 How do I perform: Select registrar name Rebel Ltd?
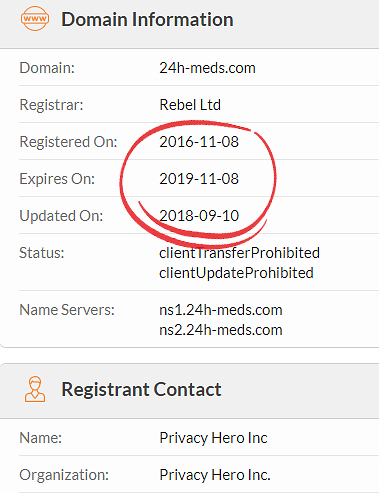click(x=190, y=105)
